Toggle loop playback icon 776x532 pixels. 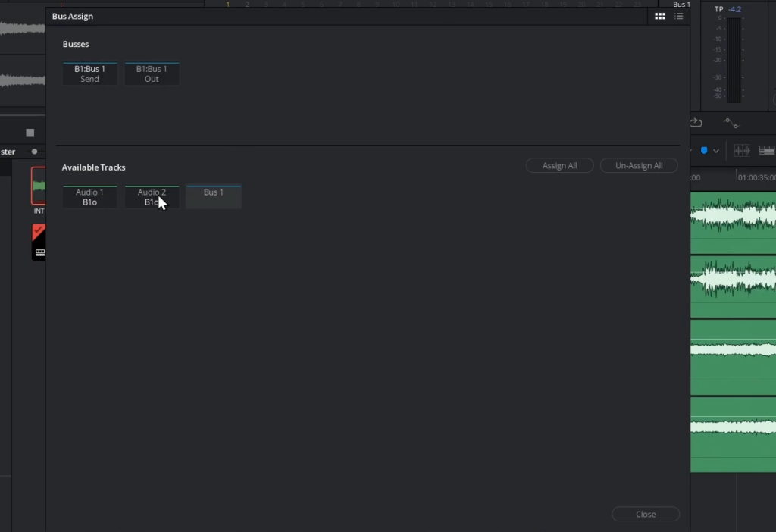pos(696,122)
